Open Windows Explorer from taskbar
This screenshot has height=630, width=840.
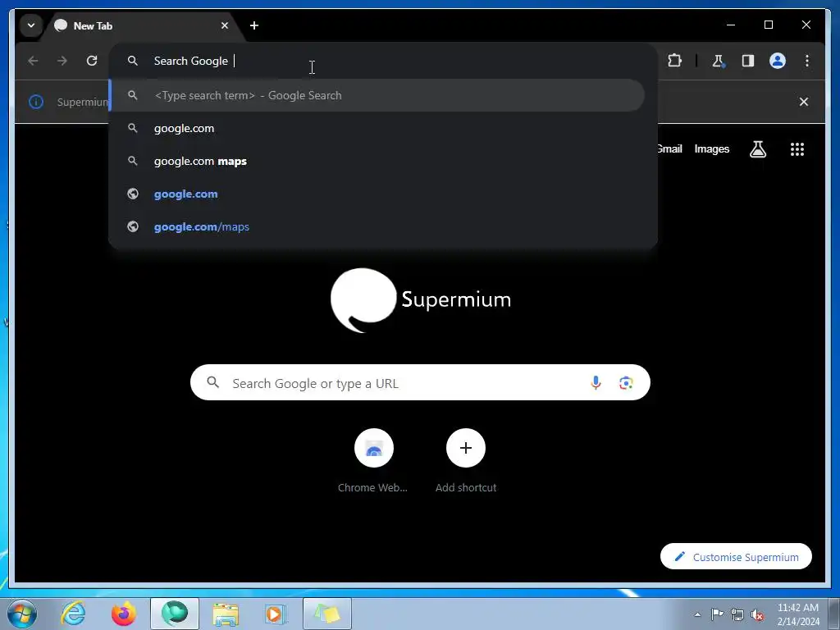226,614
